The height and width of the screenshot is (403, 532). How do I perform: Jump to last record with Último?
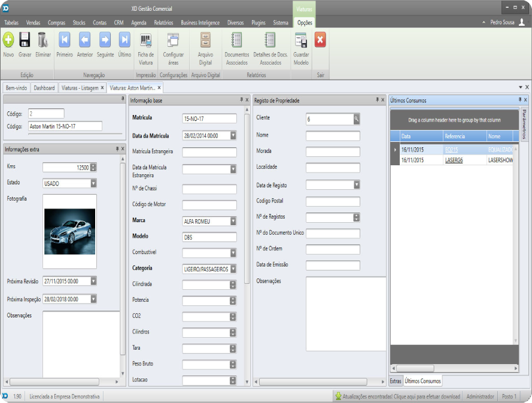pos(124,40)
